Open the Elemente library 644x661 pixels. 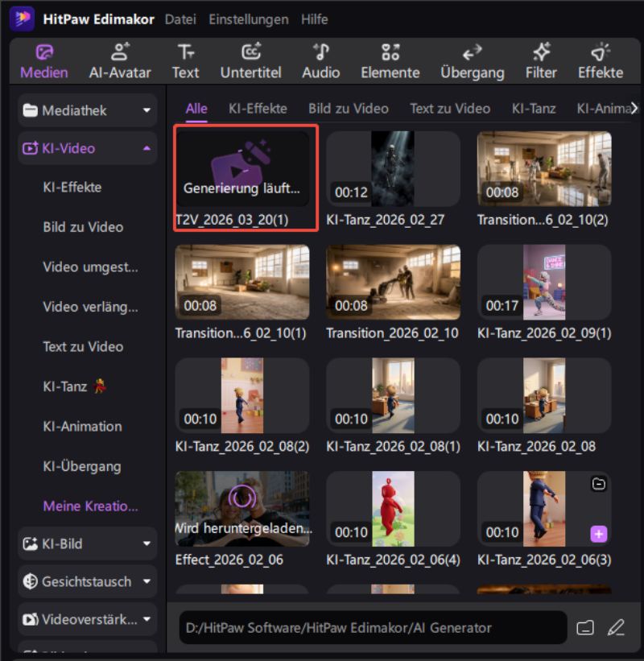[x=390, y=61]
